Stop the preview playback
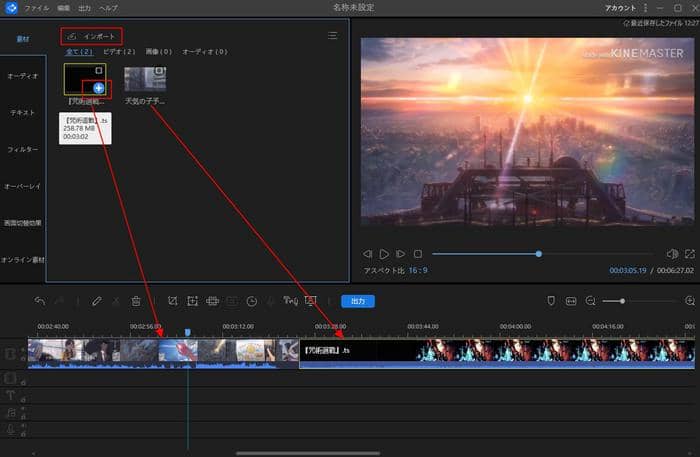The width and height of the screenshot is (700, 457). [x=418, y=254]
